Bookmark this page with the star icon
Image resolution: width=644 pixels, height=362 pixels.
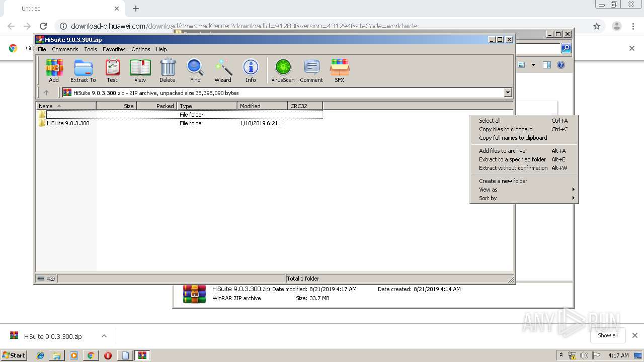[597, 26]
